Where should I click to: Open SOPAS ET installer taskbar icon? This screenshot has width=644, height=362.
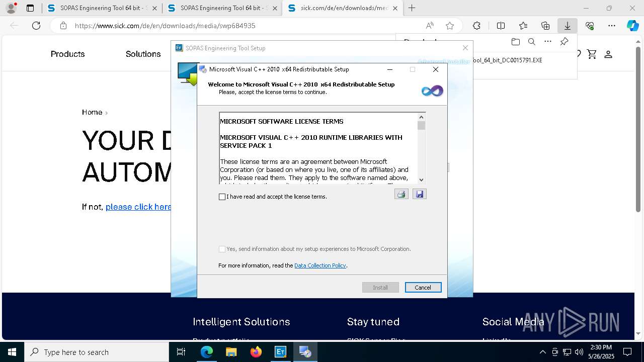pyautogui.click(x=280, y=352)
